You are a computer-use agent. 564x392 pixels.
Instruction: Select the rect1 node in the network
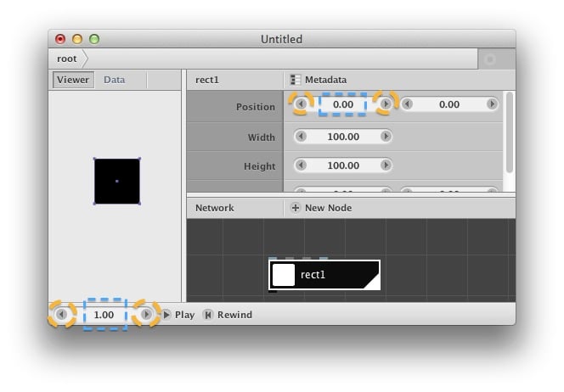tap(324, 275)
